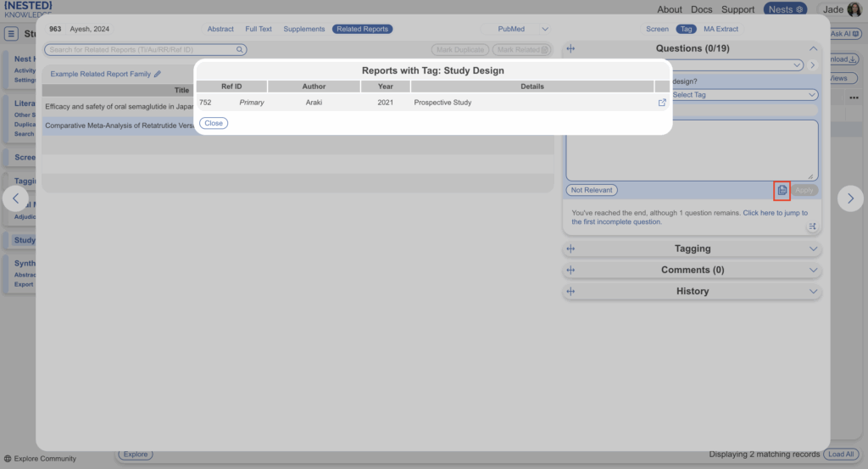Expand the Tagging panel

tap(814, 248)
